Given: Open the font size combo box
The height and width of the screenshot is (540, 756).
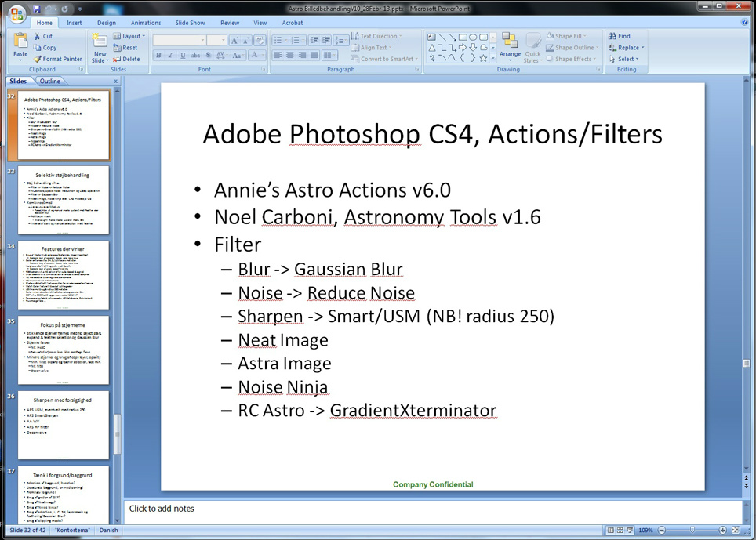Looking at the screenshot, I should pyautogui.click(x=216, y=41).
